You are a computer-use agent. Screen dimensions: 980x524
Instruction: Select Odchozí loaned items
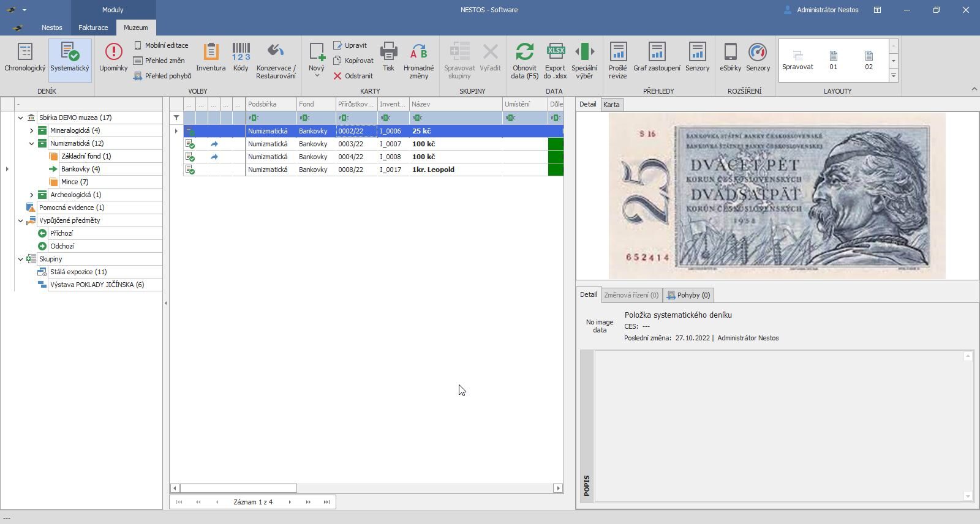(62, 246)
